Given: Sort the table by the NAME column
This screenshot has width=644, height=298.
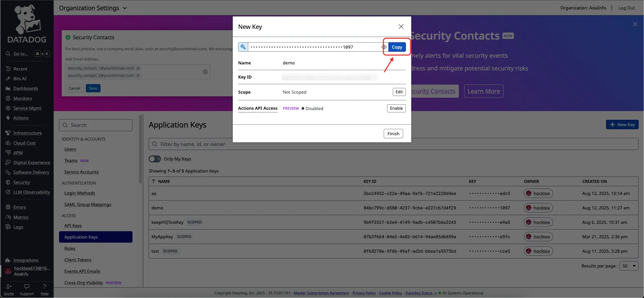Looking at the screenshot, I should [x=164, y=182].
